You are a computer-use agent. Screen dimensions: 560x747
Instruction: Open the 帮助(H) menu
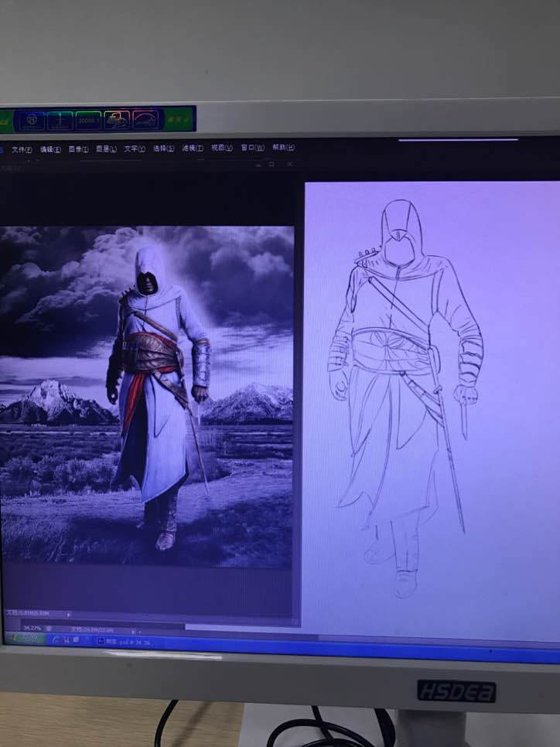point(283,147)
